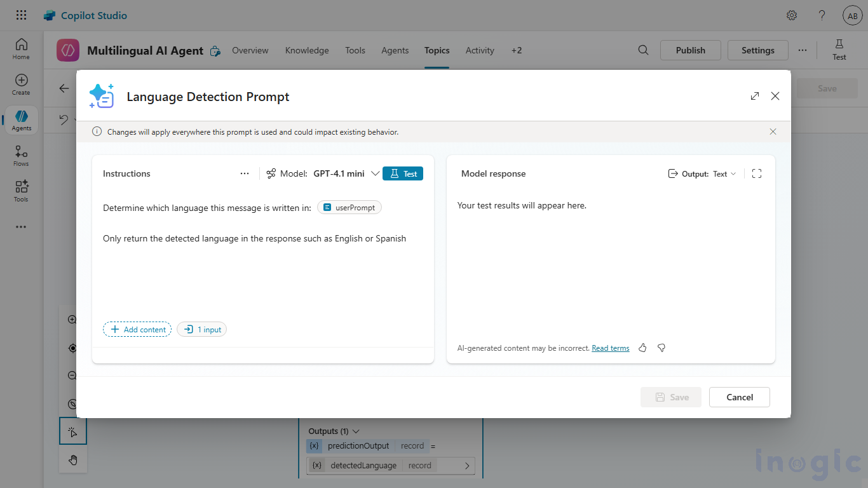Open the Flows page from sidebar
This screenshot has height=488, width=868.
click(x=21, y=156)
